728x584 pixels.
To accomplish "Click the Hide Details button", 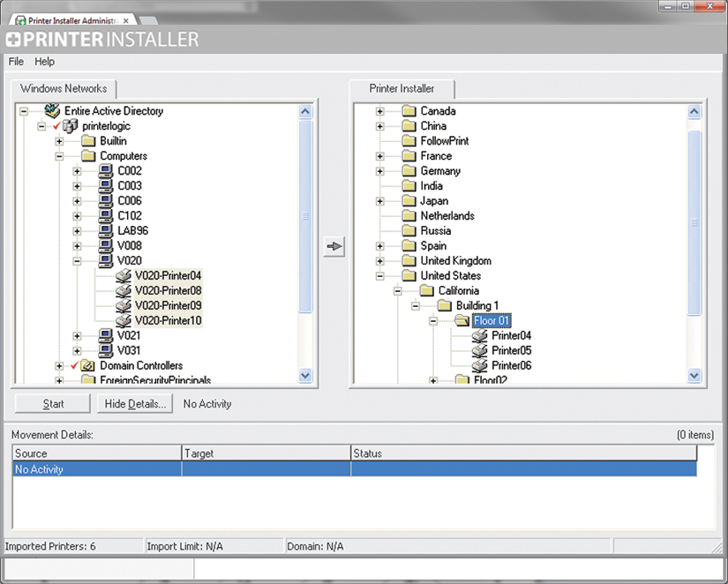I will click(x=134, y=403).
